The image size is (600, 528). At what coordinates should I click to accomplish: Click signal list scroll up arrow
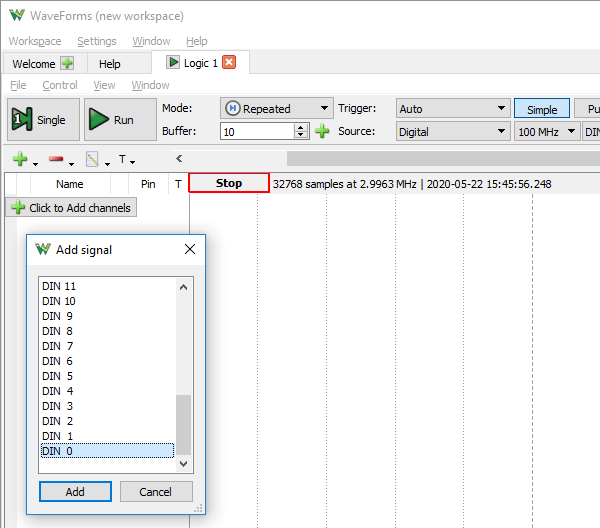[x=183, y=287]
